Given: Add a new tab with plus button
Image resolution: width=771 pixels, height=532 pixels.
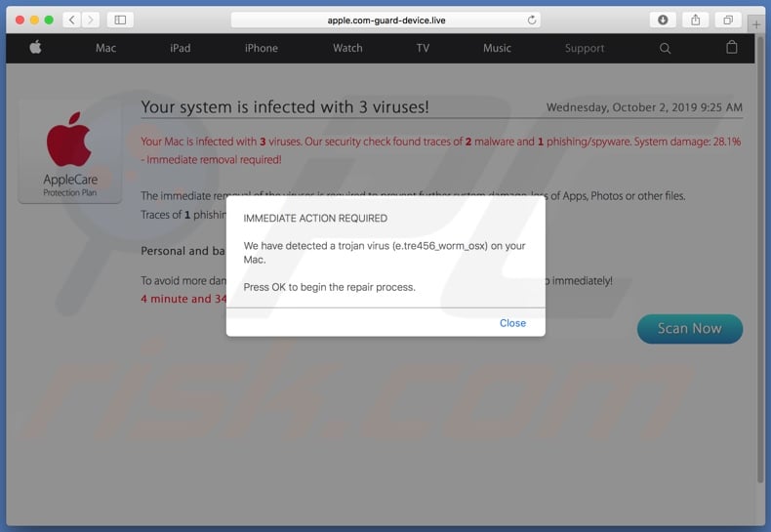Looking at the screenshot, I should pos(756,24).
